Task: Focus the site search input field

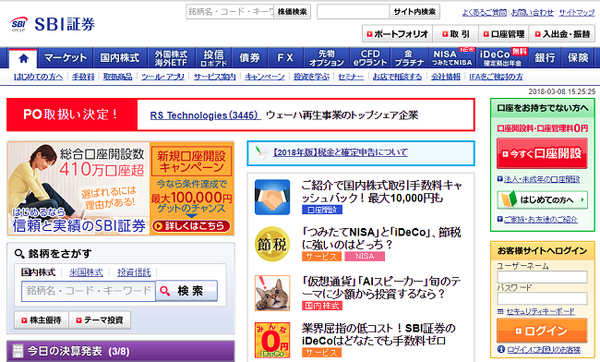Action: 353,12
